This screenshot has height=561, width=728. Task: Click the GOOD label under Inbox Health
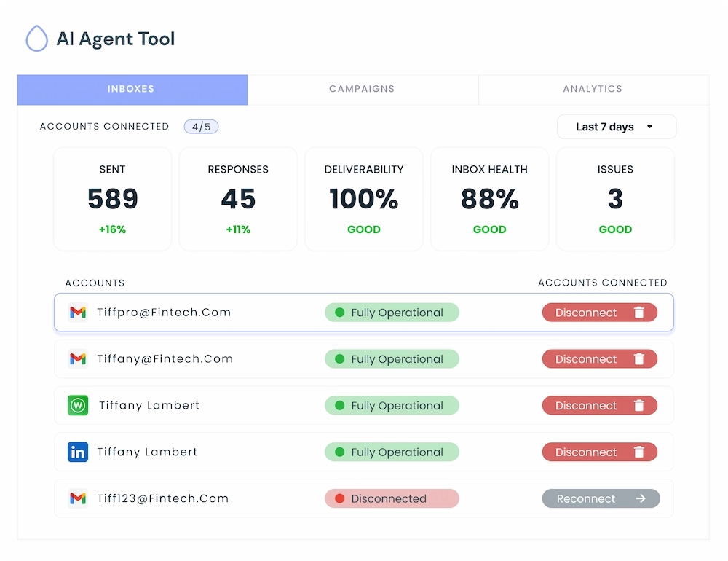click(x=490, y=229)
